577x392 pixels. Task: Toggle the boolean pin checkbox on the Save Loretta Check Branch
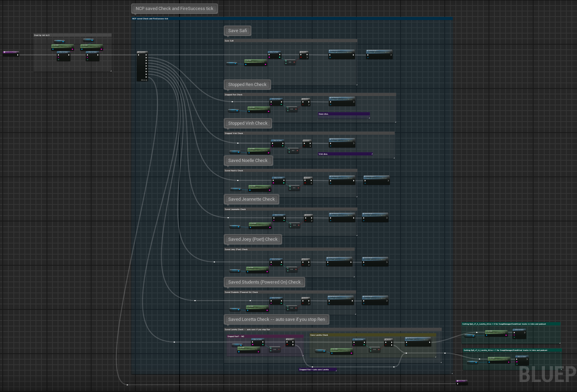(386, 345)
